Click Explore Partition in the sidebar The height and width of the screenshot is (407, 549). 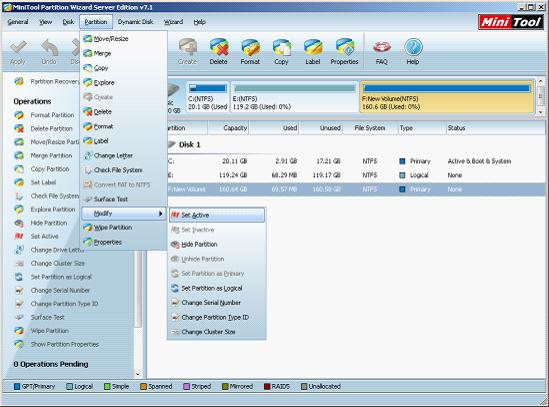point(45,209)
